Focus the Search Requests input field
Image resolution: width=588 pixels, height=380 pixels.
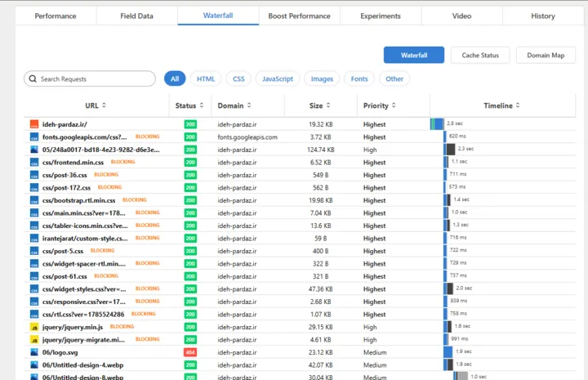point(90,78)
